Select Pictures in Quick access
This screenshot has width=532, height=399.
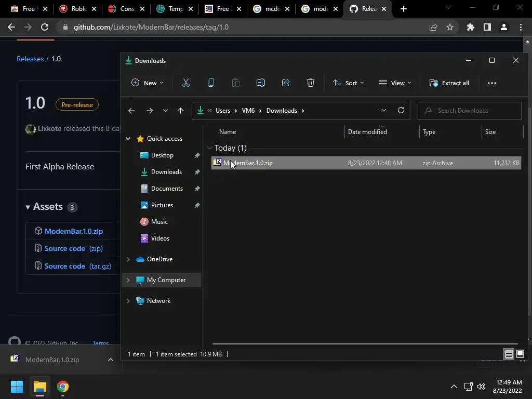coord(162,205)
